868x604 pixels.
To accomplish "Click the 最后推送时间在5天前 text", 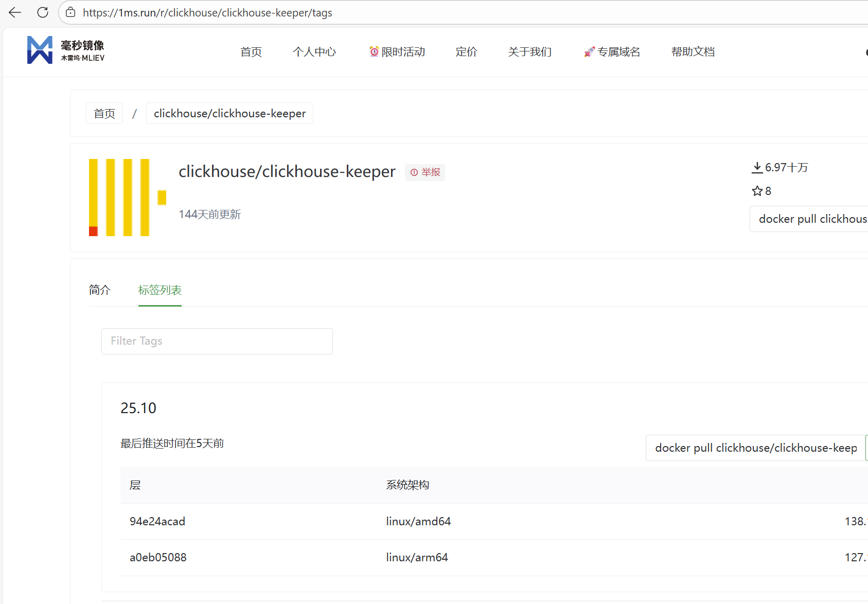I will click(172, 443).
